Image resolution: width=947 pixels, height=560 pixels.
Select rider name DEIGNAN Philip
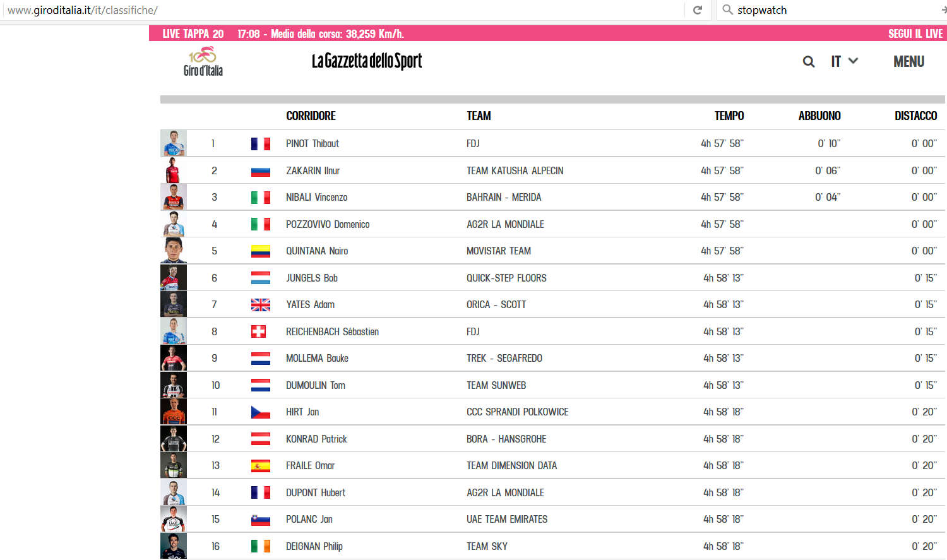314,546
